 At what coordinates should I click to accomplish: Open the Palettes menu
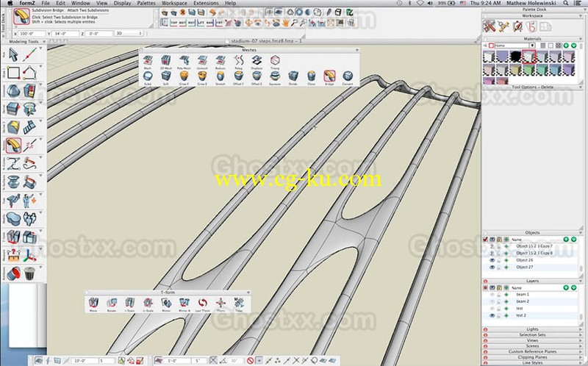[x=146, y=3]
